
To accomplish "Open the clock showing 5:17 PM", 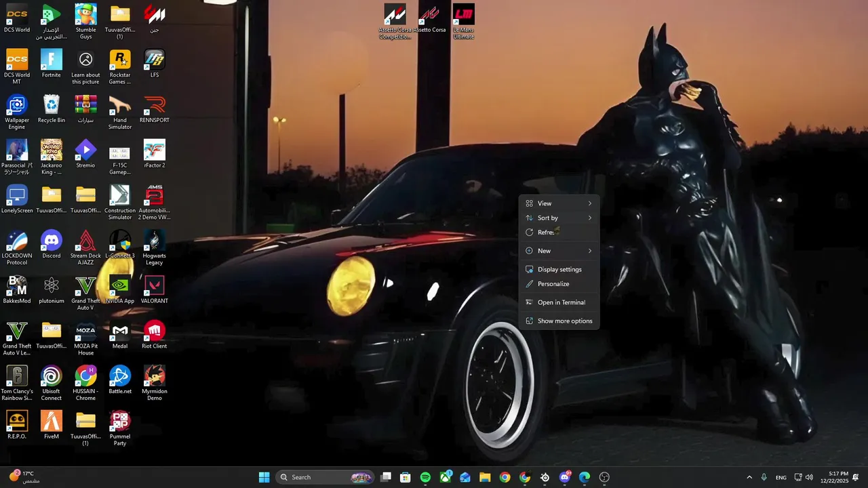I will coord(834,477).
